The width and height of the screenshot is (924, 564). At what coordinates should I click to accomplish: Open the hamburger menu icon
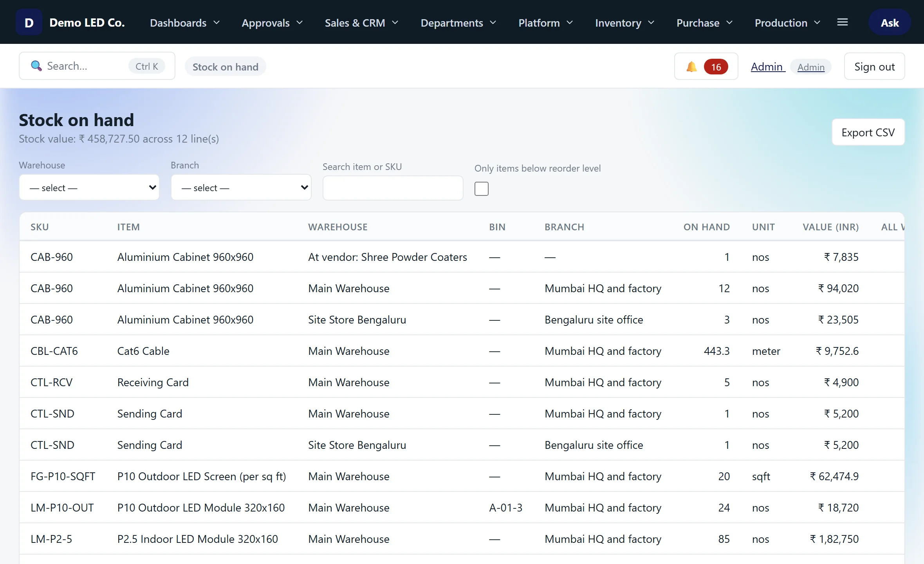click(x=843, y=22)
